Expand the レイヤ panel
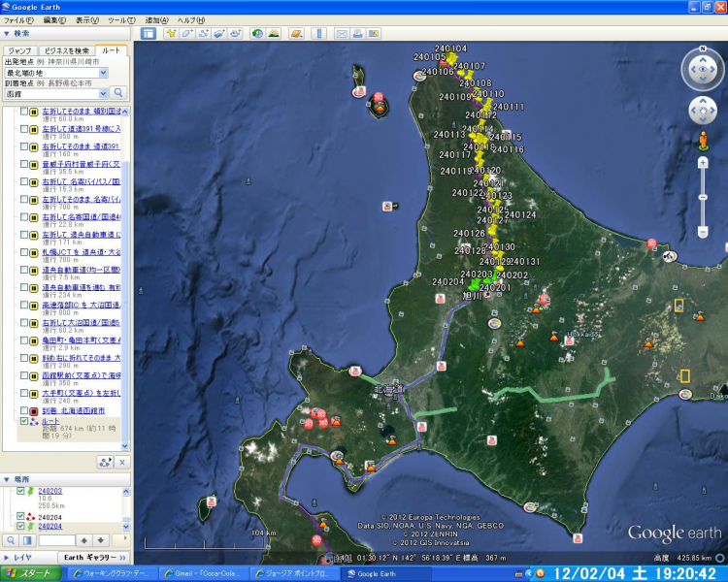Viewport: 728px width, 582px height. pos(7,558)
